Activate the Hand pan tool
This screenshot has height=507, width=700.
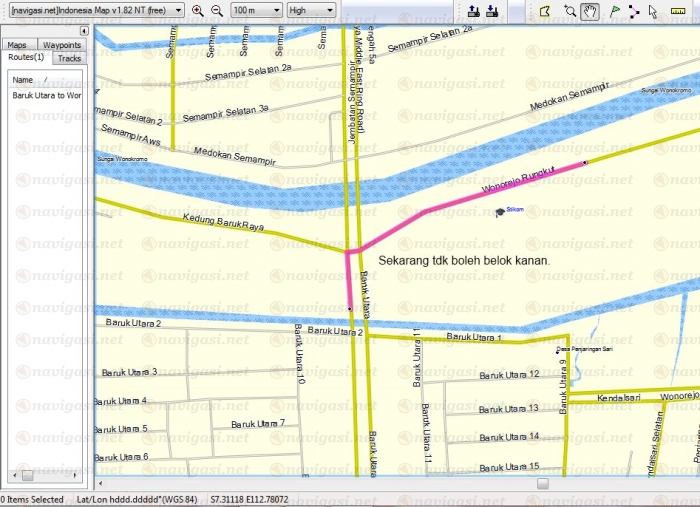point(591,10)
